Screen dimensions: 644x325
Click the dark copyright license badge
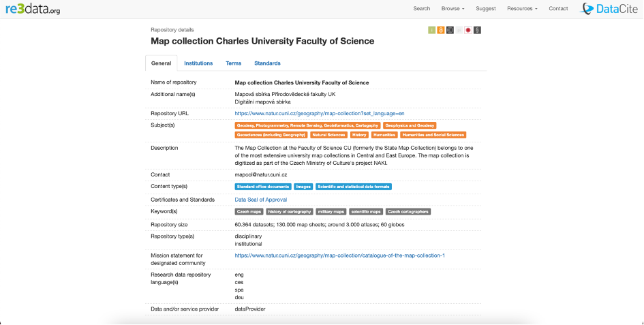point(450,30)
